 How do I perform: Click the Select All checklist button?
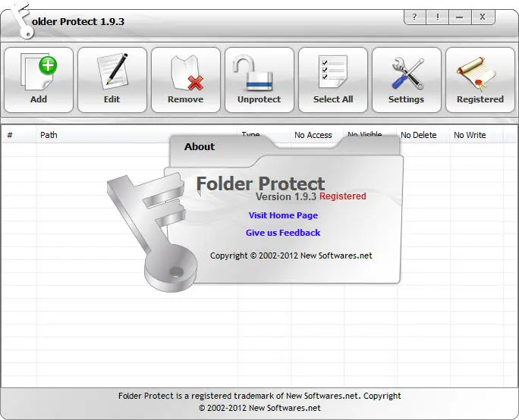(333, 80)
